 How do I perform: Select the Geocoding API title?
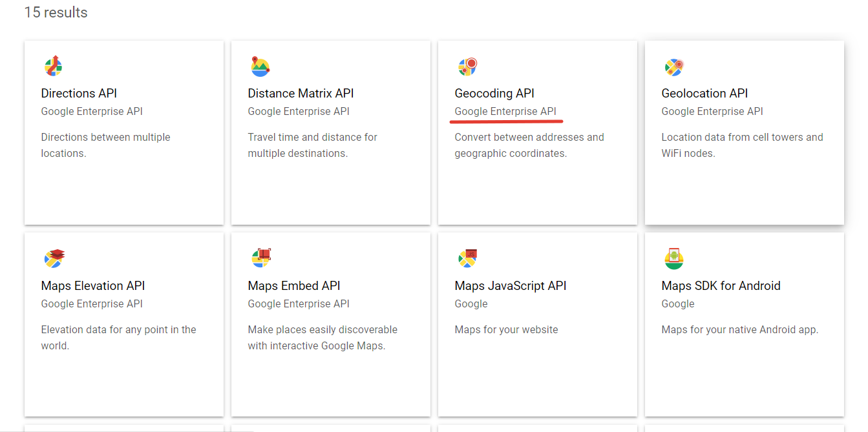pos(494,93)
